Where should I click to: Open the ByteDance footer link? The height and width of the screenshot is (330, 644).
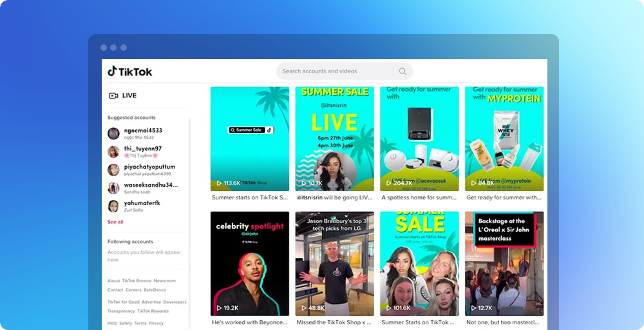pos(155,289)
